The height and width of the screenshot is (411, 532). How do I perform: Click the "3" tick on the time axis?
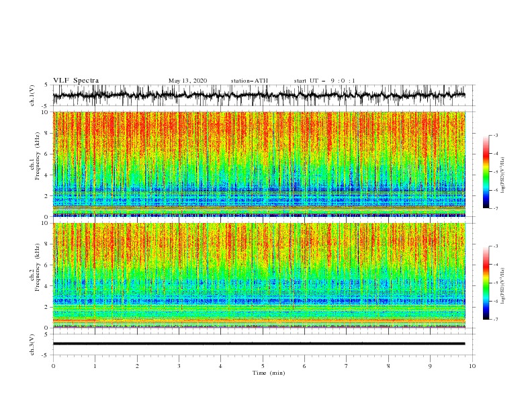tap(179, 366)
